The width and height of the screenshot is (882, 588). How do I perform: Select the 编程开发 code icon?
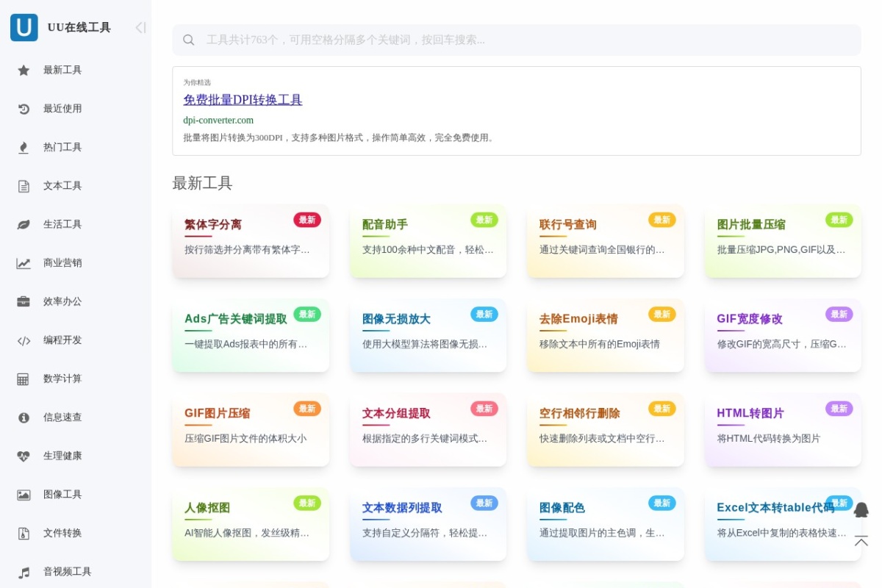click(24, 340)
